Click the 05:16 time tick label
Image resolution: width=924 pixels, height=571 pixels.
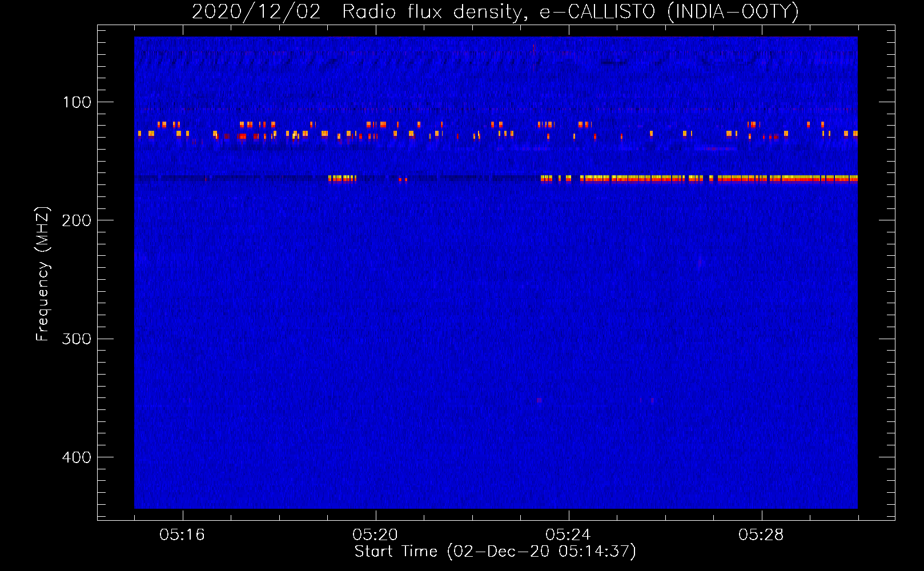(x=182, y=535)
